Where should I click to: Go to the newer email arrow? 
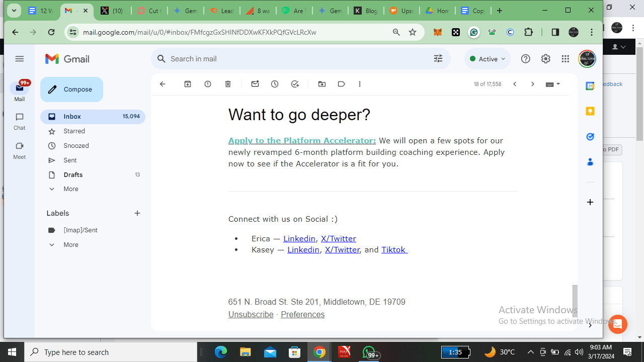tap(515, 84)
